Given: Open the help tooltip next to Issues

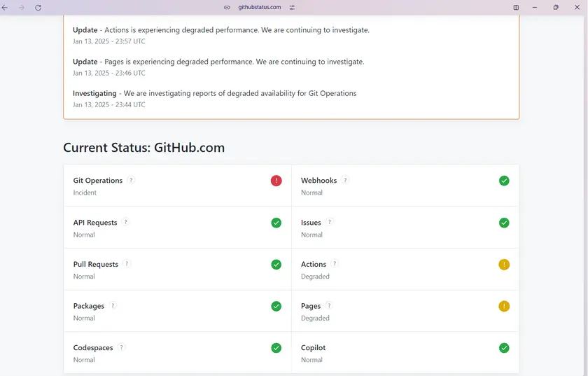Looking at the screenshot, I should click(x=329, y=222).
